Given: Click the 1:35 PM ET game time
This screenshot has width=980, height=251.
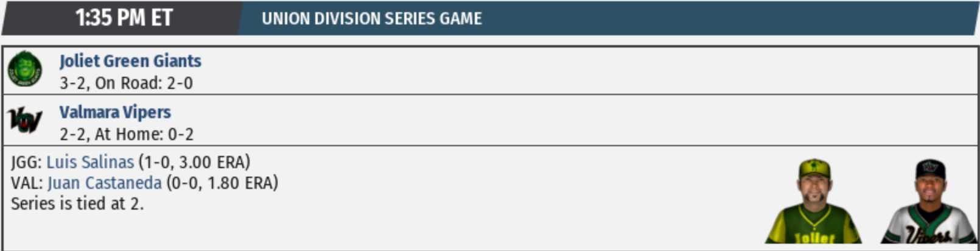Looking at the screenshot, I should 124,18.
